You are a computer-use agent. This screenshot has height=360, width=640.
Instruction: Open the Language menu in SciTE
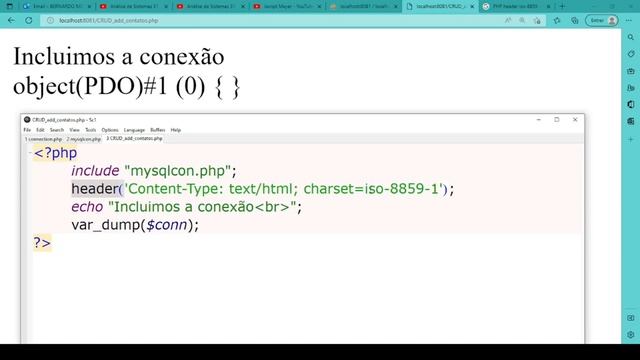134,130
